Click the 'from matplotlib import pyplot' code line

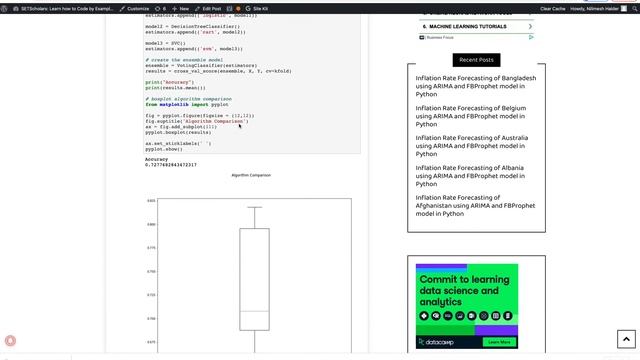pos(187,104)
